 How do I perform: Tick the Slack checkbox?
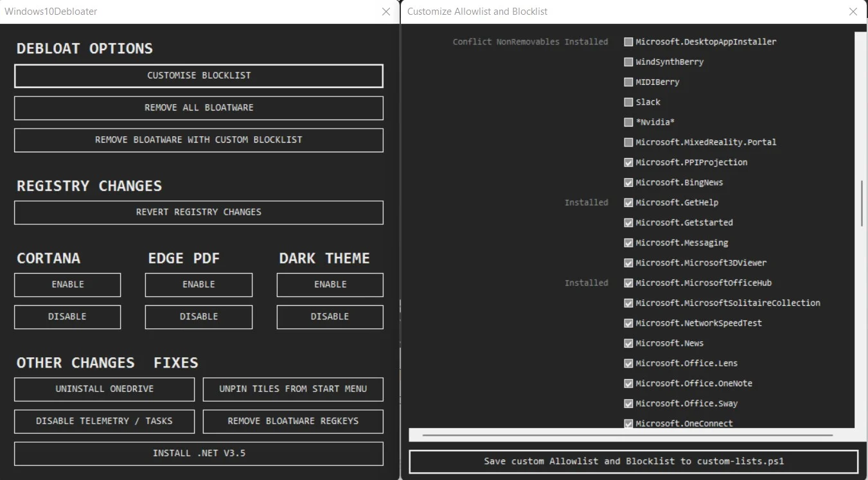[628, 102]
